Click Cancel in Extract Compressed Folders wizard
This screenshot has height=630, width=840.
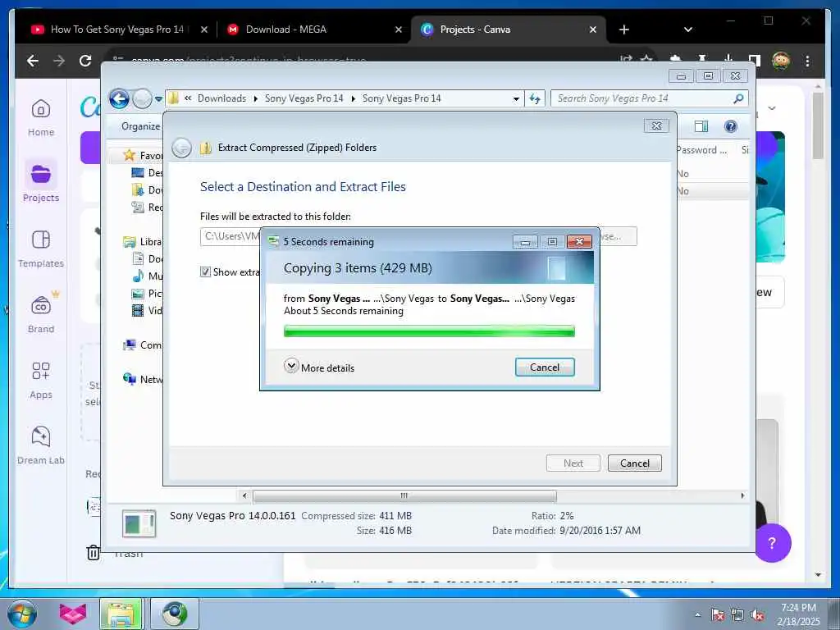[634, 463]
